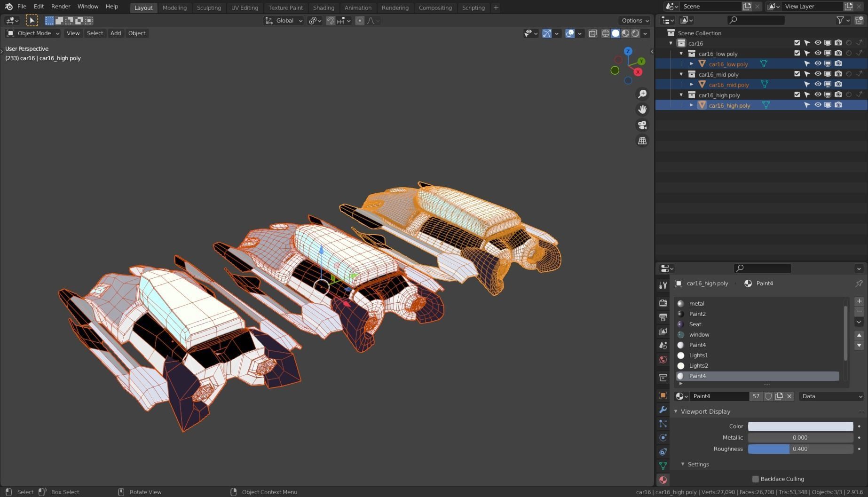Open Global transform orientation dropdown
Image resolution: width=868 pixels, height=497 pixels.
pos(284,21)
